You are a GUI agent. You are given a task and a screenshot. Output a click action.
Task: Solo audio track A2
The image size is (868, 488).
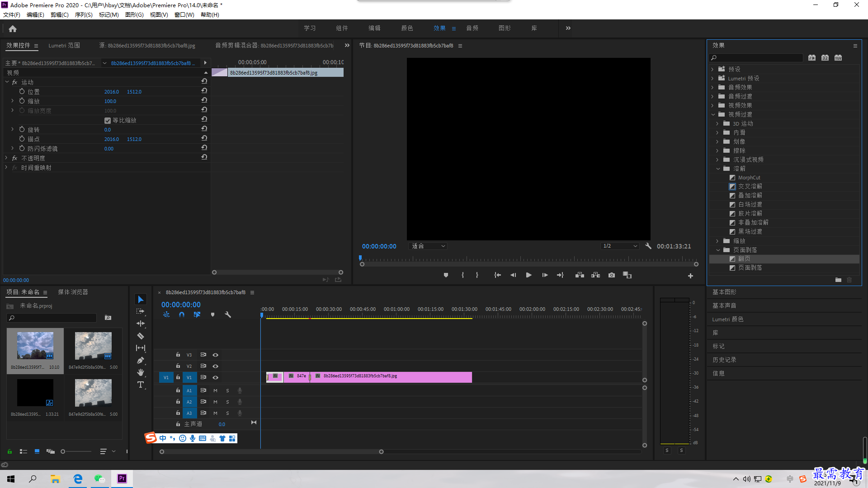point(227,402)
